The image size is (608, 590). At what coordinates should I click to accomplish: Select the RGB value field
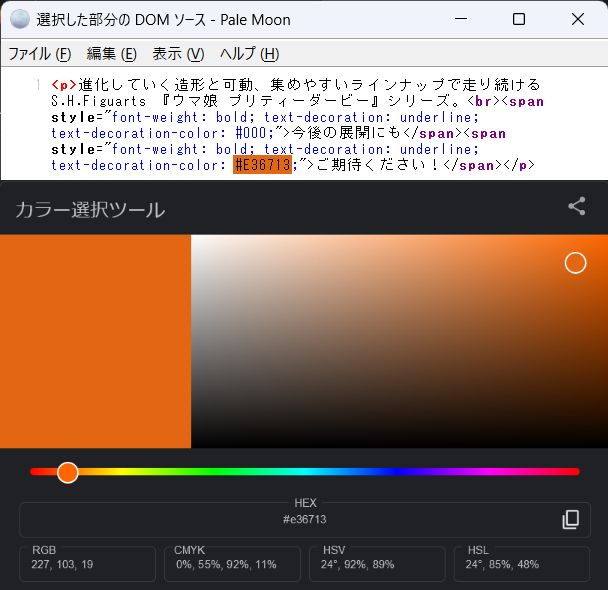(x=87, y=564)
